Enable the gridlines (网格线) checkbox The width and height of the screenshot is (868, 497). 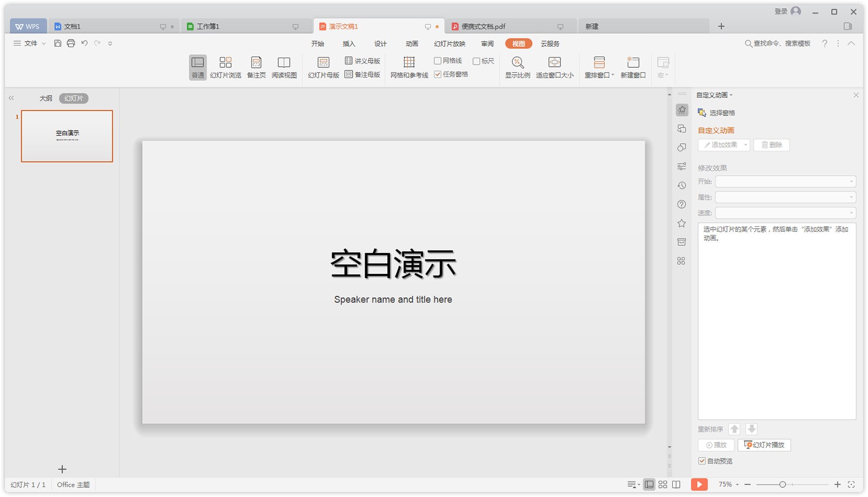[437, 60]
